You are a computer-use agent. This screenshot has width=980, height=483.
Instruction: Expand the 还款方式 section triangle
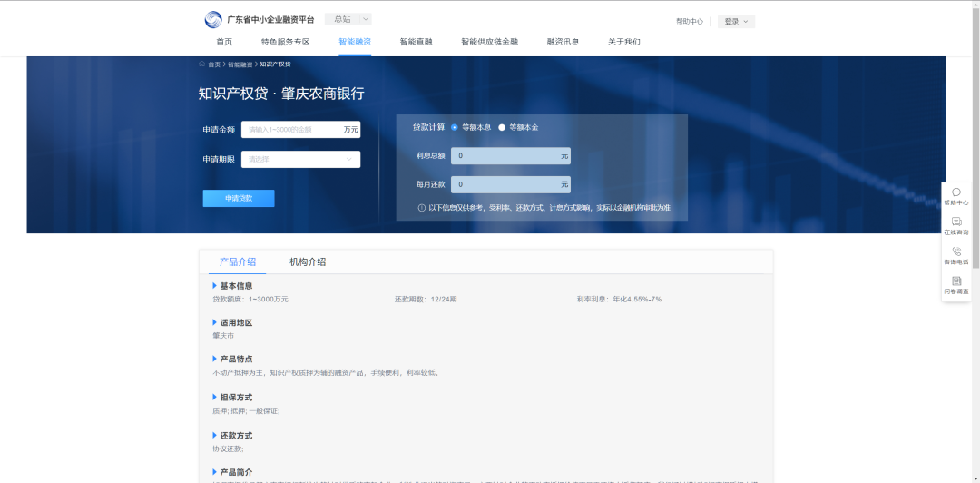[x=214, y=435]
